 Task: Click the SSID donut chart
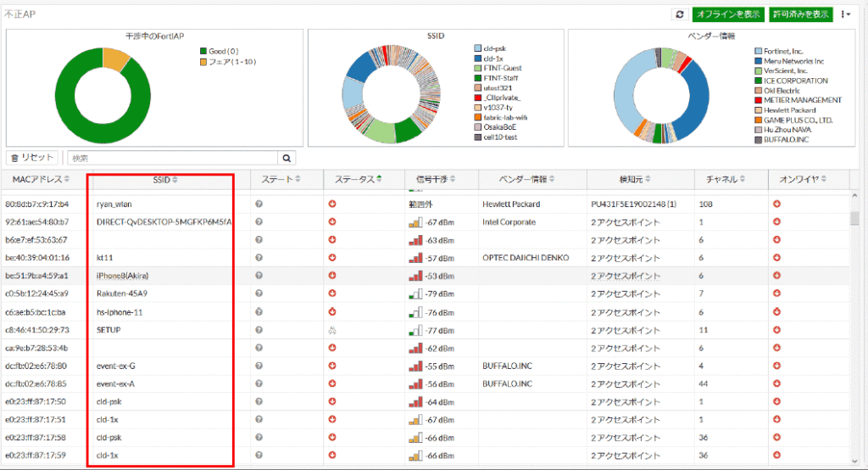pos(392,95)
